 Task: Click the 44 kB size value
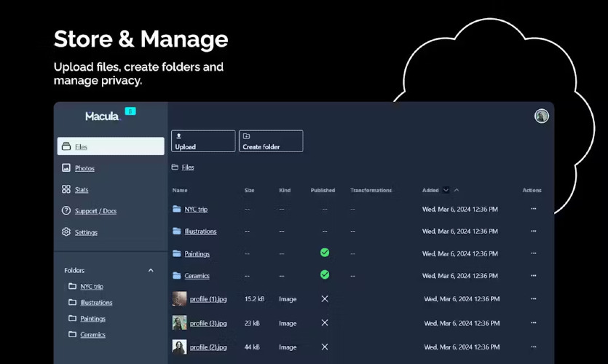click(x=252, y=347)
